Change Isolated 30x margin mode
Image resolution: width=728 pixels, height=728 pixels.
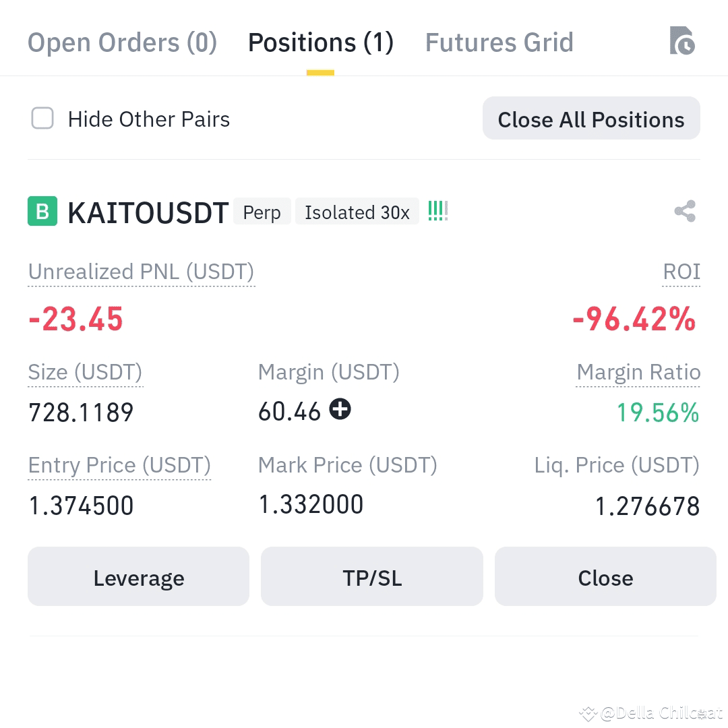[x=357, y=212]
